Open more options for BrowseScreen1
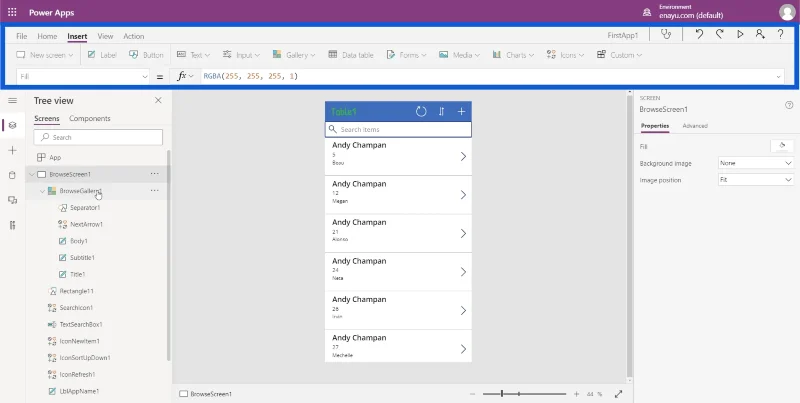 click(155, 174)
